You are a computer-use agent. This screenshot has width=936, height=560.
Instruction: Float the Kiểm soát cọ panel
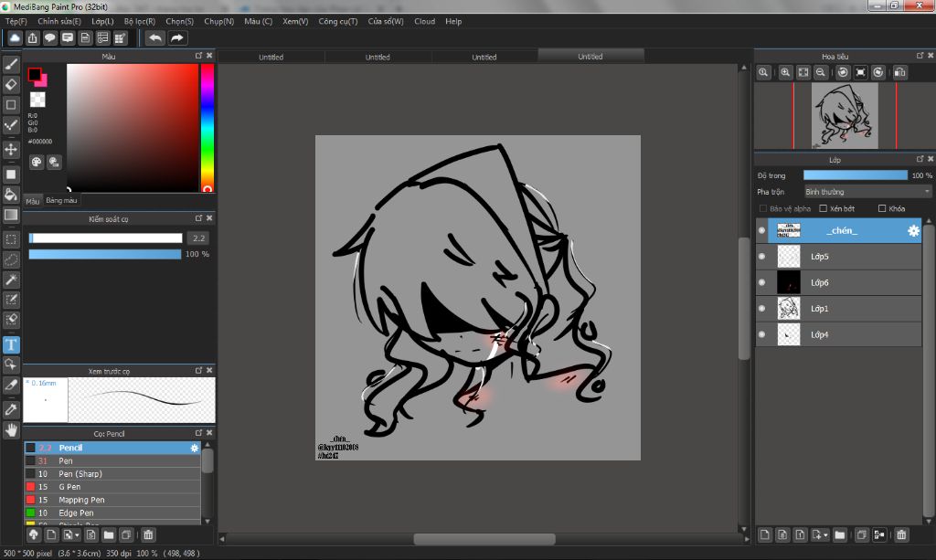pyautogui.click(x=198, y=218)
